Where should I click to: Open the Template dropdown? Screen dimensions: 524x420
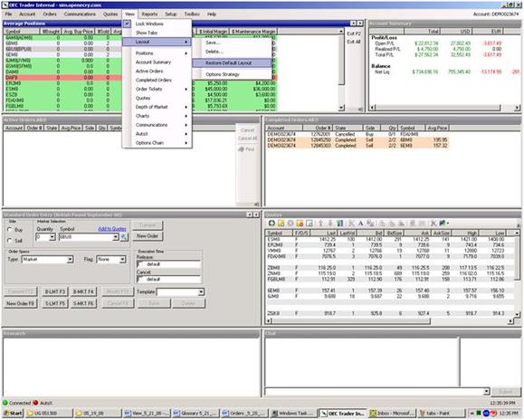coord(201,292)
